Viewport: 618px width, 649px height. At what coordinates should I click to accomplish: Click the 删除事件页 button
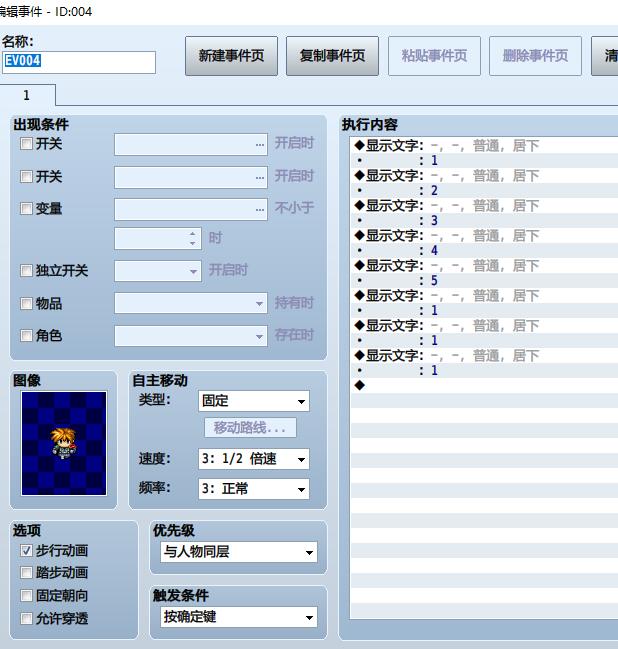click(535, 56)
